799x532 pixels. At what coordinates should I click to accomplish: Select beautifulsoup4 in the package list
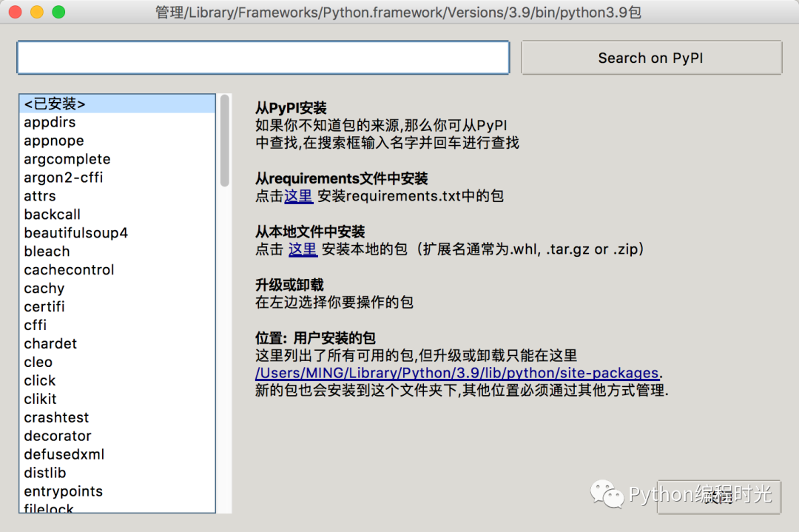(117, 233)
